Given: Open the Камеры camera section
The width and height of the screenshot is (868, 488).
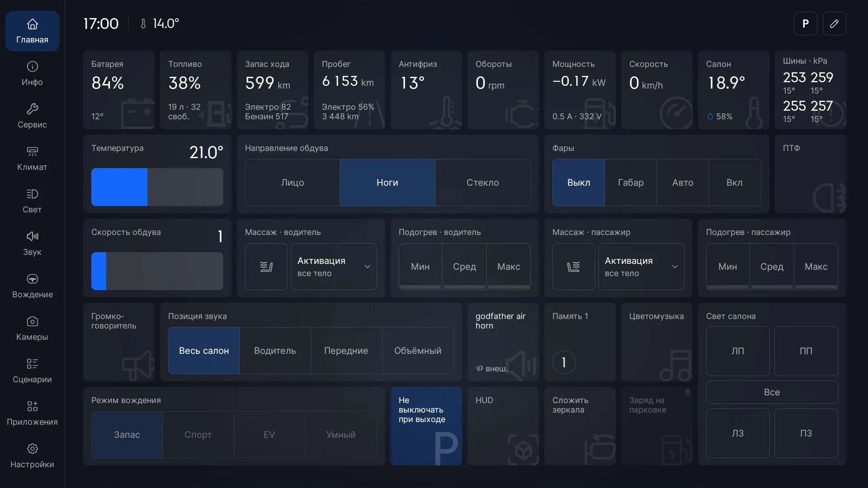Looking at the screenshot, I should pyautogui.click(x=32, y=328).
